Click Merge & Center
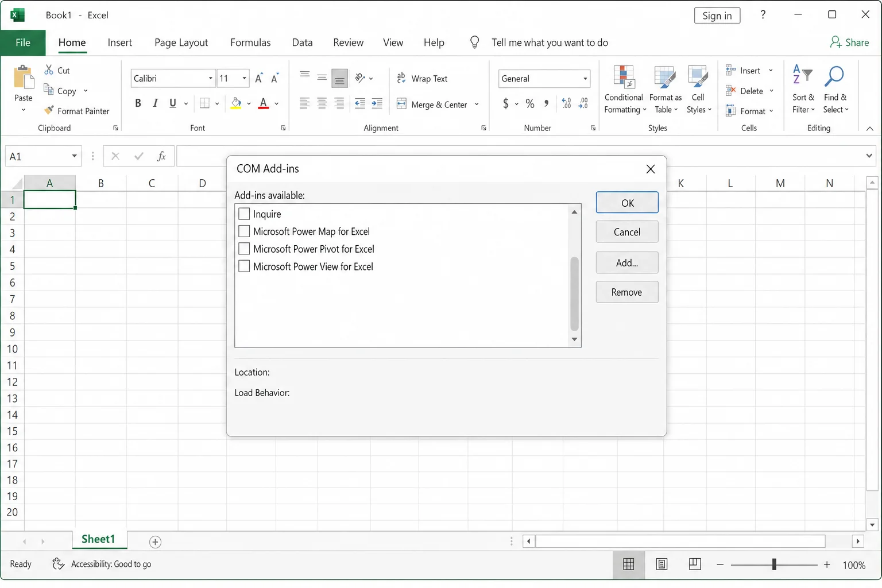 pyautogui.click(x=432, y=105)
